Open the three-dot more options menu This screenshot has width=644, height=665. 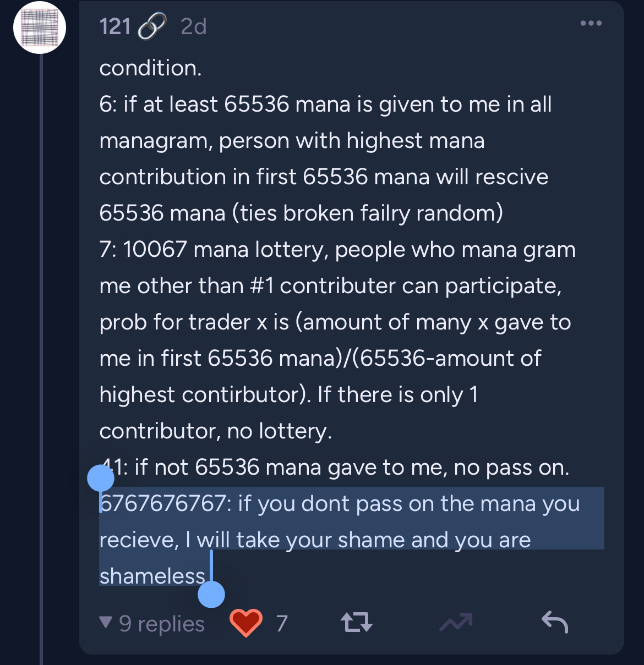(591, 23)
